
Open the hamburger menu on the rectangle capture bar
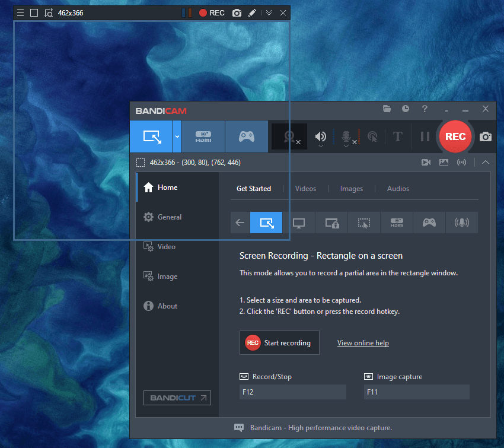(20, 12)
